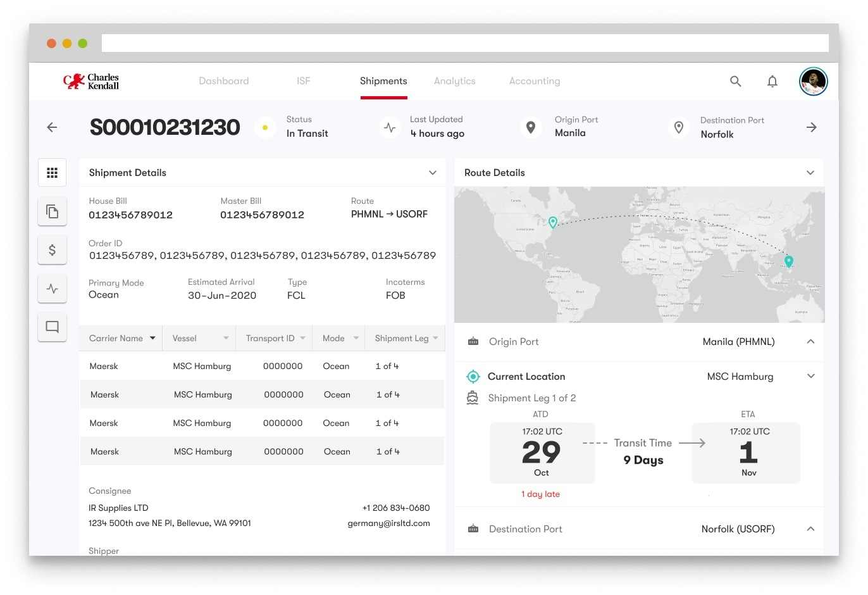
Task: Collapse the Route Details panel
Action: click(810, 173)
